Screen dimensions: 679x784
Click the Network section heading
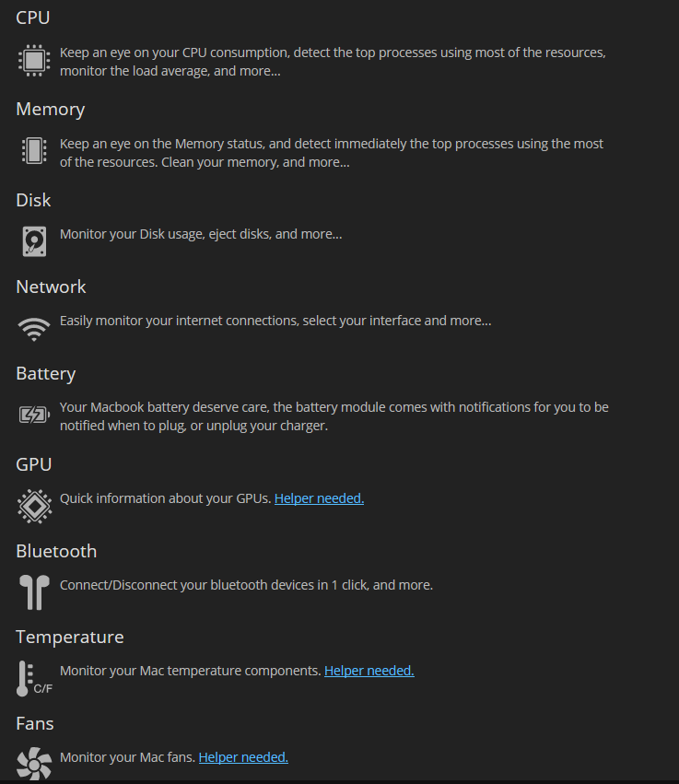tap(51, 287)
